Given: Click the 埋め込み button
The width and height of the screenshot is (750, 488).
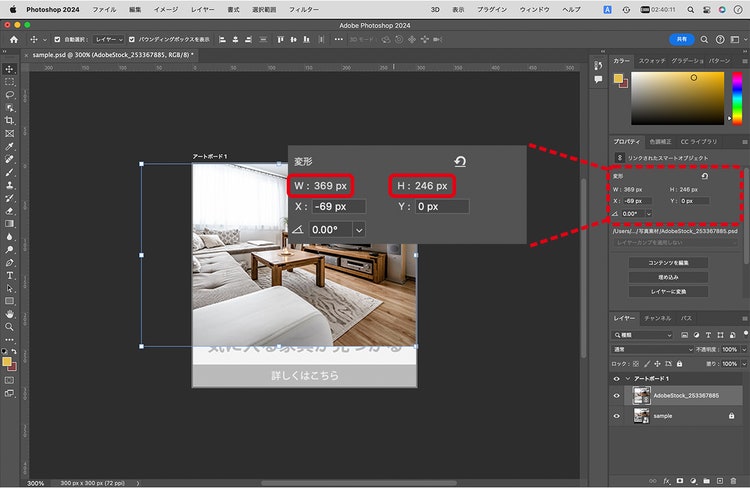Looking at the screenshot, I should [x=668, y=277].
